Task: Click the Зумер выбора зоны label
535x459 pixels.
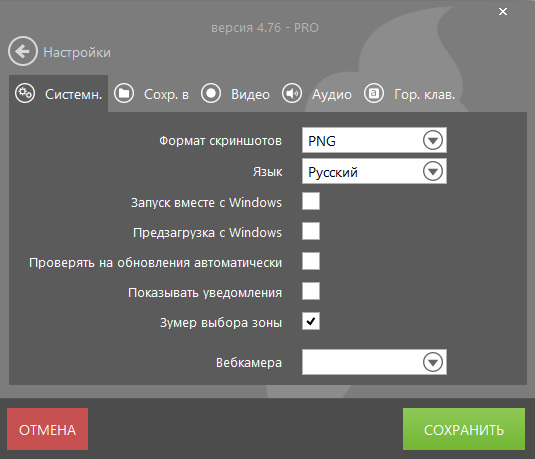Action: tap(221, 322)
